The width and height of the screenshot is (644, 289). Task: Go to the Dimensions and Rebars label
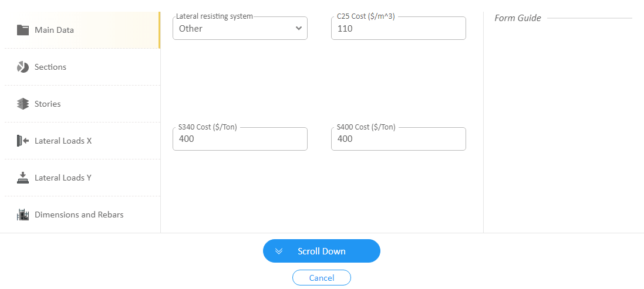(x=79, y=215)
